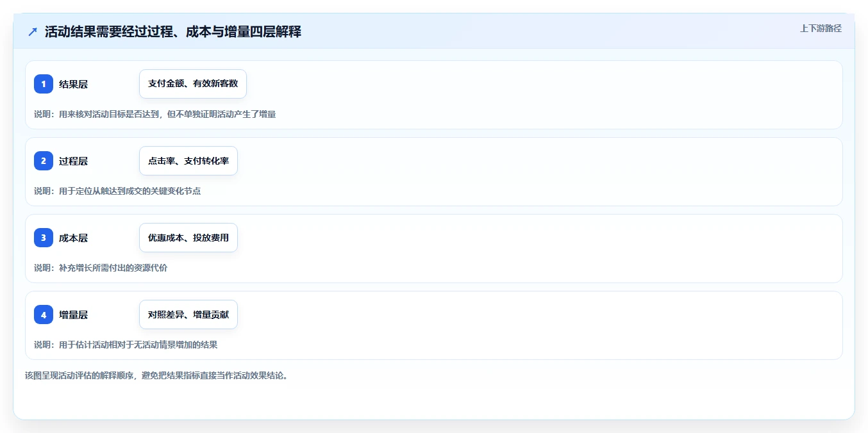Select the number 2 badge

click(x=44, y=161)
